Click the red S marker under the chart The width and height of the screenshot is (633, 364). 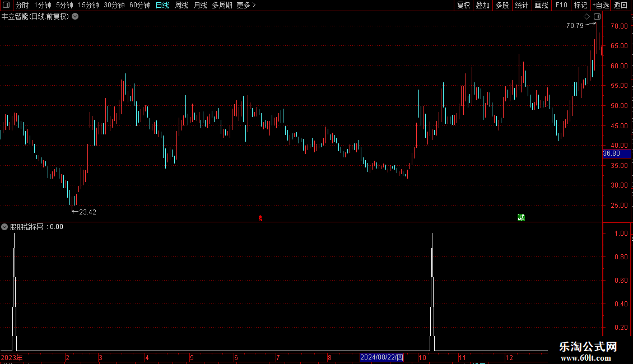point(260,218)
